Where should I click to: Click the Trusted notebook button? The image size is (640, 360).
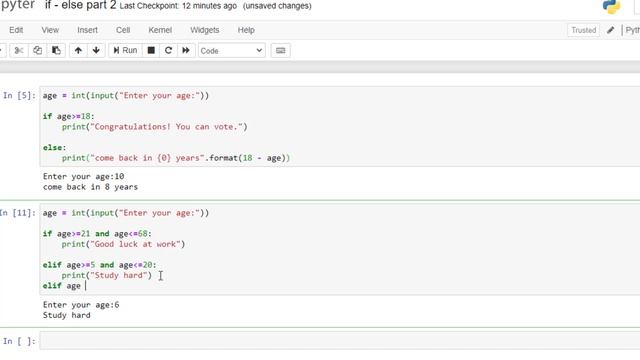tap(583, 30)
